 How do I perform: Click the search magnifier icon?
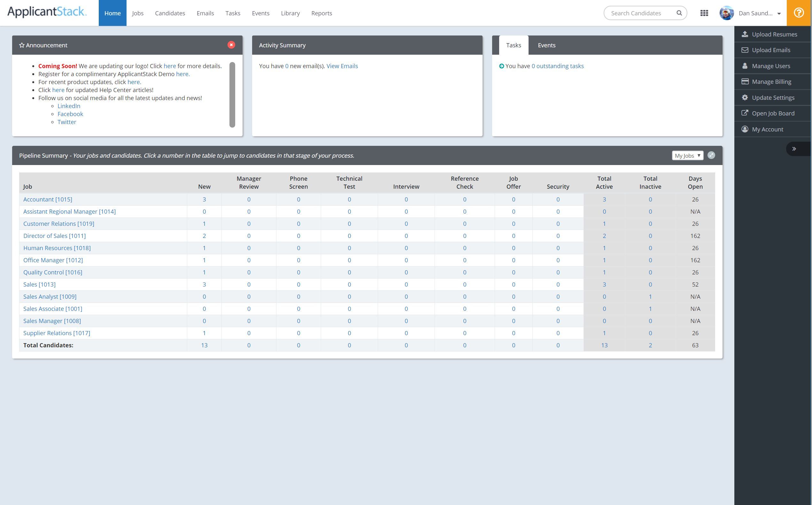(679, 13)
